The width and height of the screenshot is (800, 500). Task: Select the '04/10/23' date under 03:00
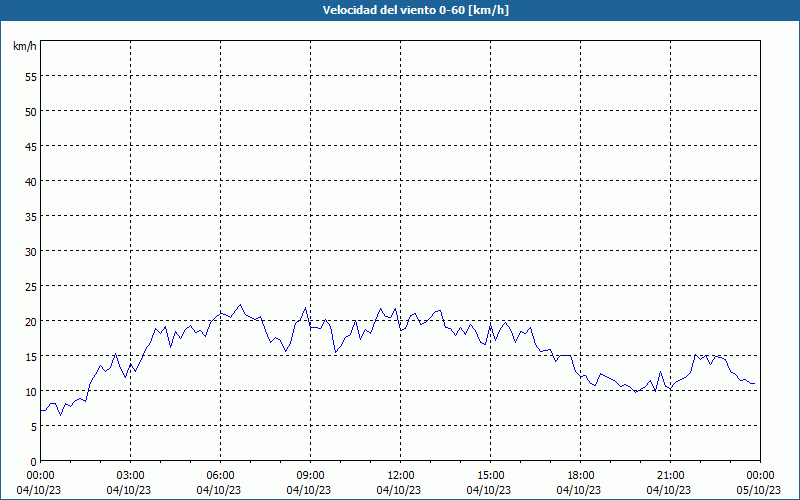tap(129, 490)
